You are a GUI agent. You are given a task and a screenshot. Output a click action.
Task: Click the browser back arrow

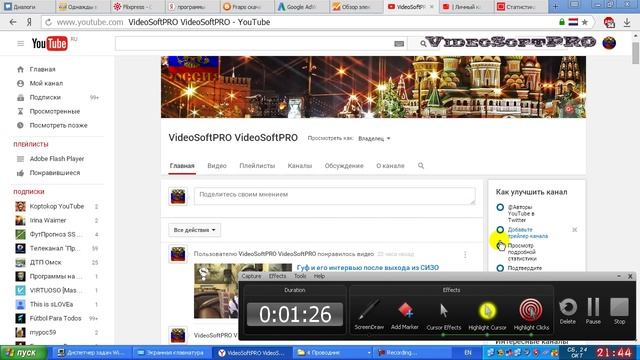point(13,22)
